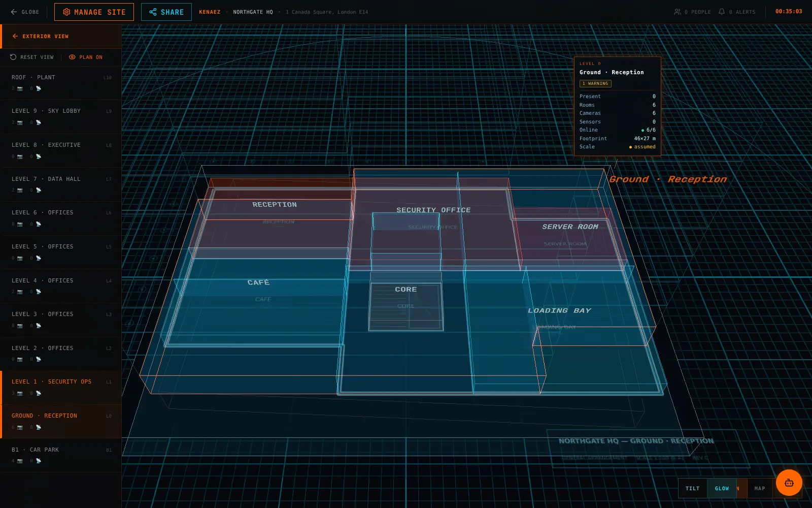Viewport: 812px width, 508px height.
Task: Click the camera icon under Roof Plant
Action: click(x=20, y=88)
